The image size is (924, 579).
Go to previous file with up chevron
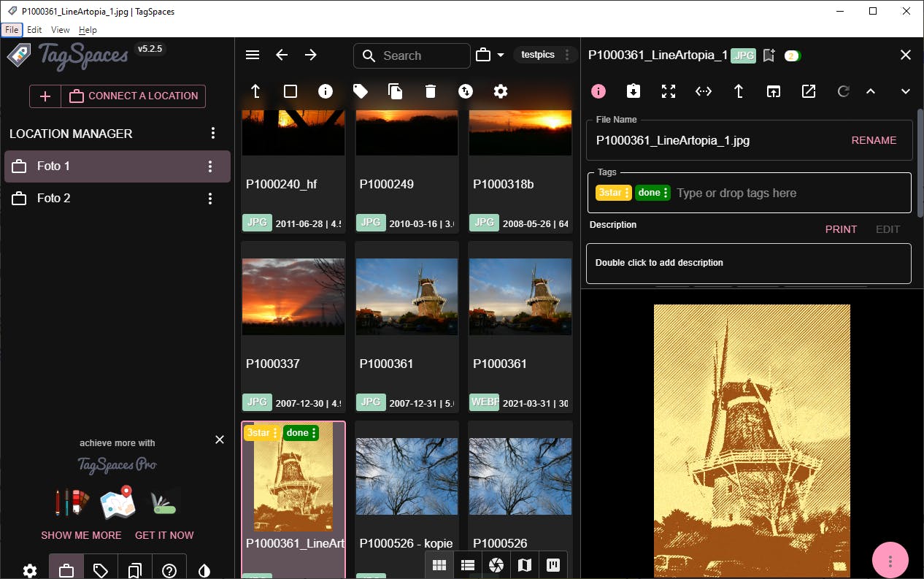pos(871,91)
